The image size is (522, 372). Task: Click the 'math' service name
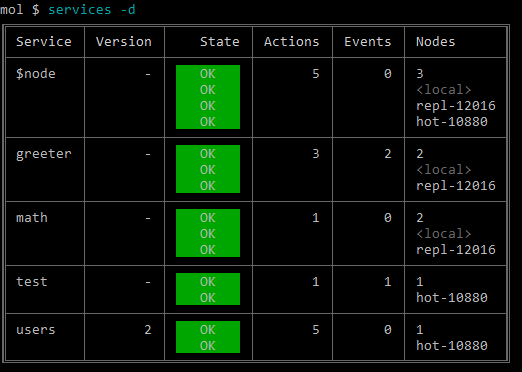click(x=32, y=218)
